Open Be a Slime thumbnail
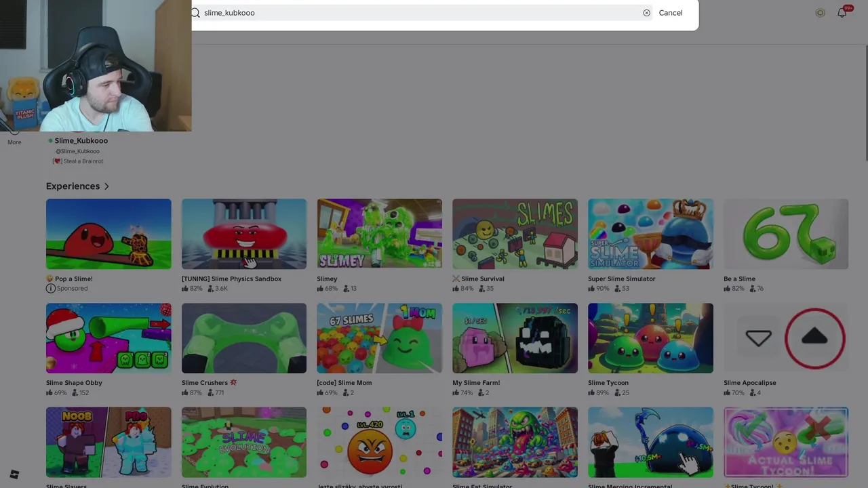868x488 pixels. (x=786, y=234)
